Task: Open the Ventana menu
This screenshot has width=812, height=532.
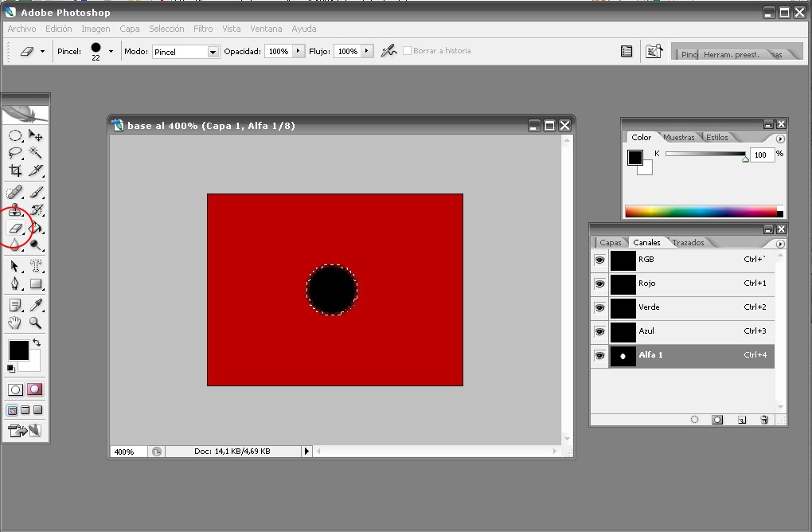Action: 266,29
